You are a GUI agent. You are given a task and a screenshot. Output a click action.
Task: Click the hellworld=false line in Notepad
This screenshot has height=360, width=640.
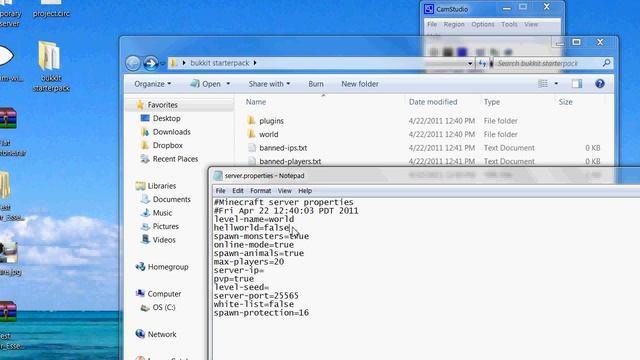pyautogui.click(x=251, y=228)
